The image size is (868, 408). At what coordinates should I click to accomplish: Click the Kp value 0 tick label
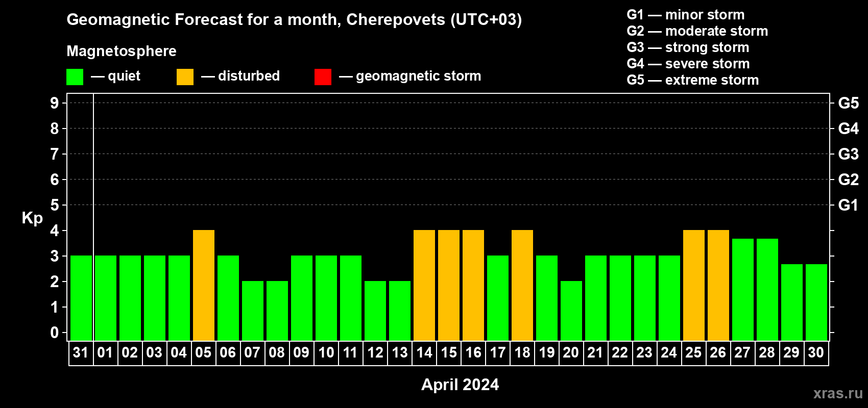click(55, 333)
